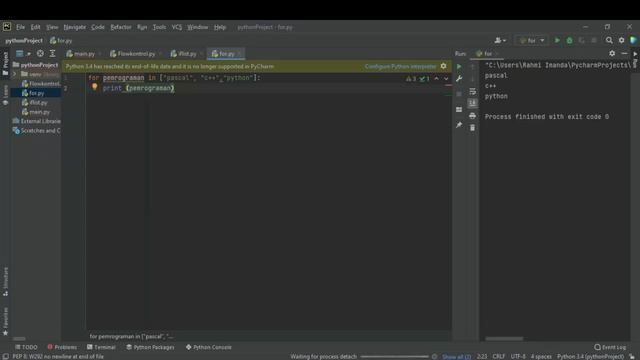Image resolution: width=640 pixels, height=360 pixels.
Task: Click Run console horizontal scrollbar
Action: [x=504, y=338]
